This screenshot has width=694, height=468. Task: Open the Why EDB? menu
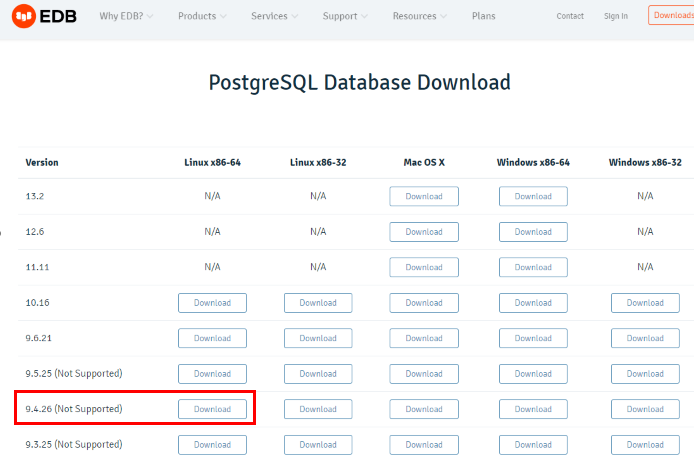click(x=126, y=16)
